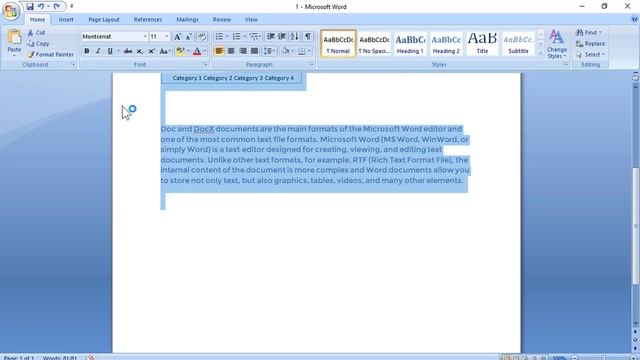Apply strikethrough to the text

pos(128,51)
